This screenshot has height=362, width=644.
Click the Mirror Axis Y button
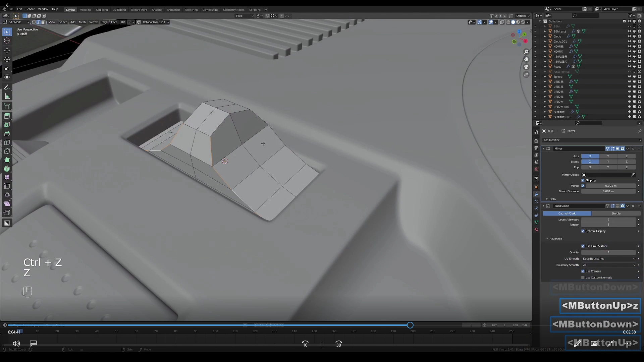click(608, 156)
